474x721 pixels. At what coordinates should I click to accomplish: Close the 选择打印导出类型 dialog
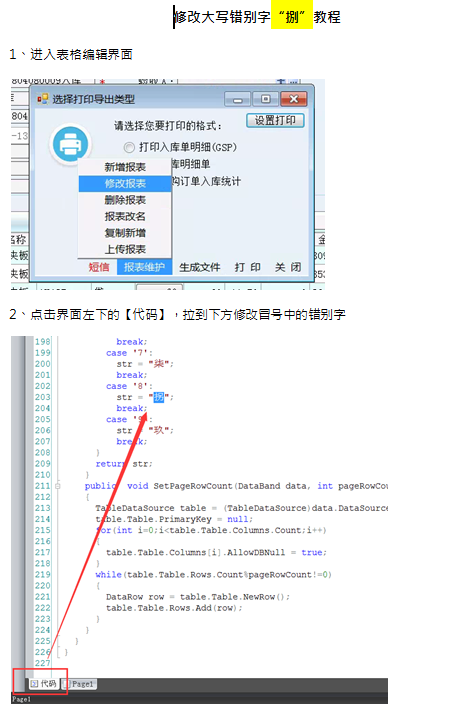[x=294, y=99]
